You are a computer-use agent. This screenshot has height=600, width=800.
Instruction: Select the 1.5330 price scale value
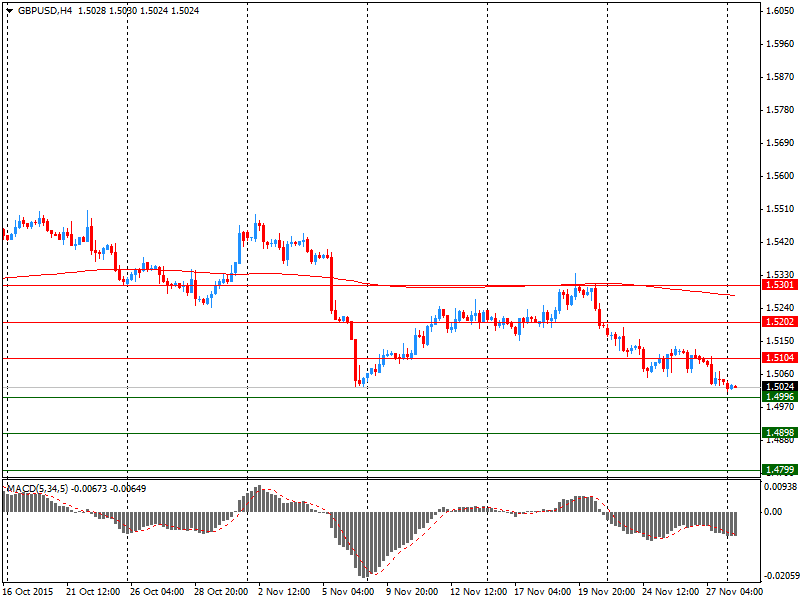[780, 274]
